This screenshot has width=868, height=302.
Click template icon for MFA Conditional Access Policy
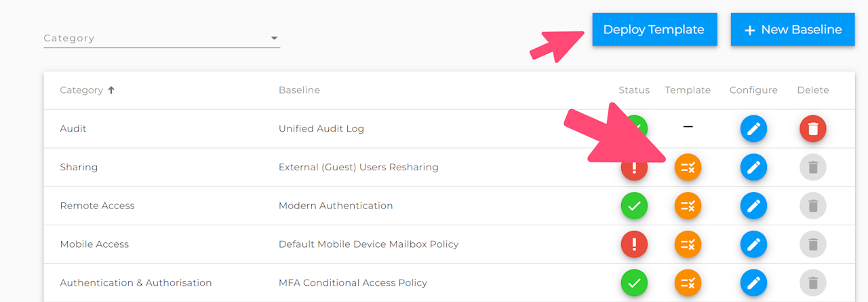pyautogui.click(x=688, y=283)
